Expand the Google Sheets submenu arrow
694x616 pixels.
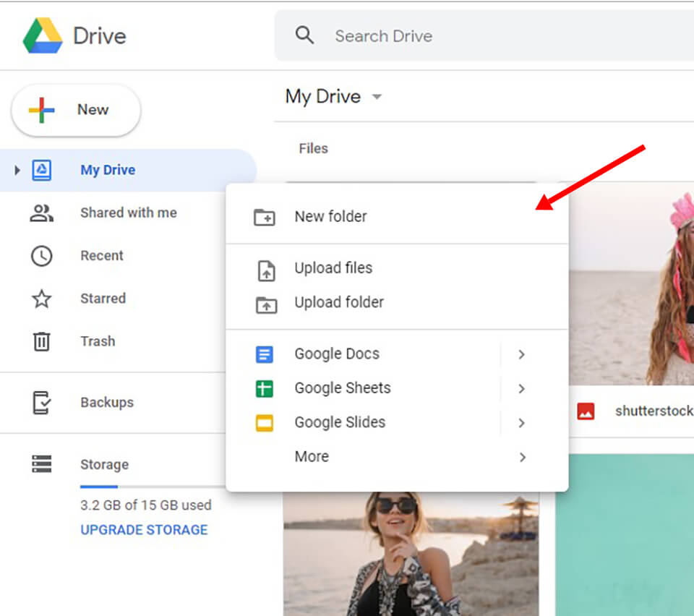coord(522,388)
